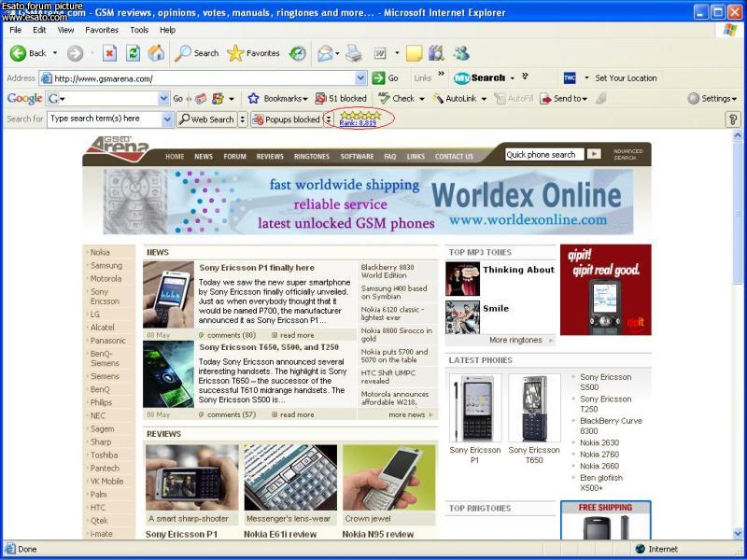Click the Google toolbar search field
Viewport: 747px width, 560px height.
[x=109, y=99]
